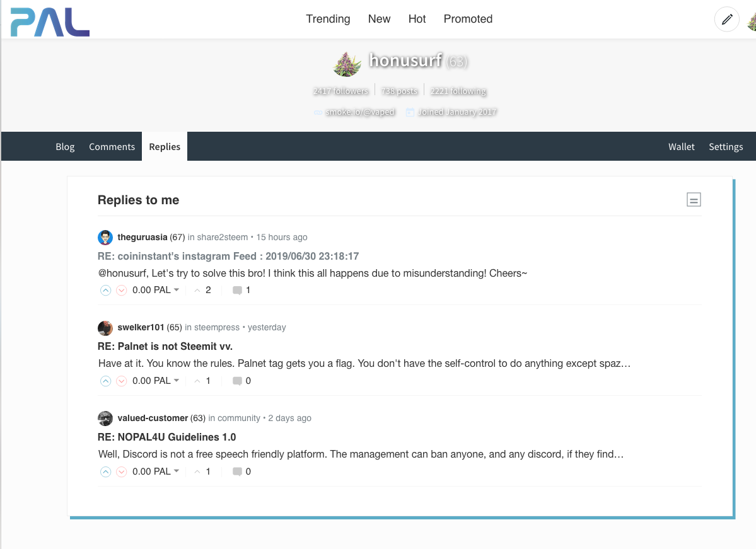Open theguruasia's username link
Screen dimensions: 756x549
[x=142, y=237]
